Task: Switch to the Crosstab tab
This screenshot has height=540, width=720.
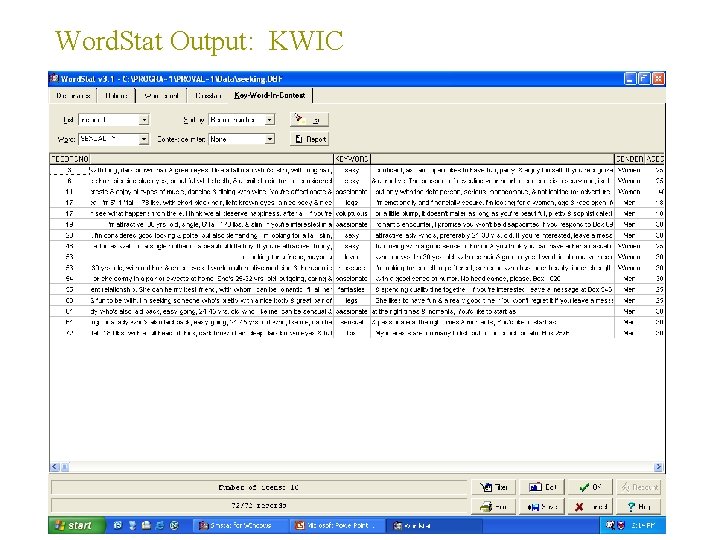Action: click(208, 96)
